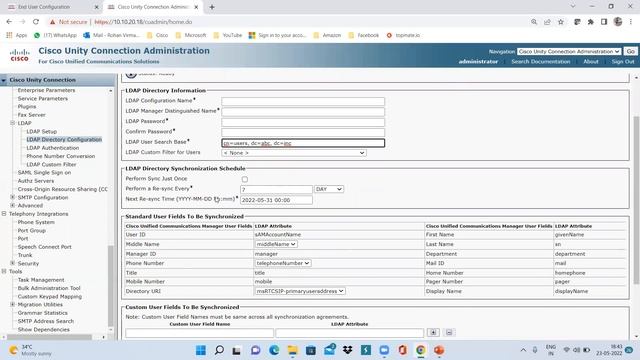Expand the Advanced tree node
Viewport: 640px width, 360px height.
(x=13, y=205)
